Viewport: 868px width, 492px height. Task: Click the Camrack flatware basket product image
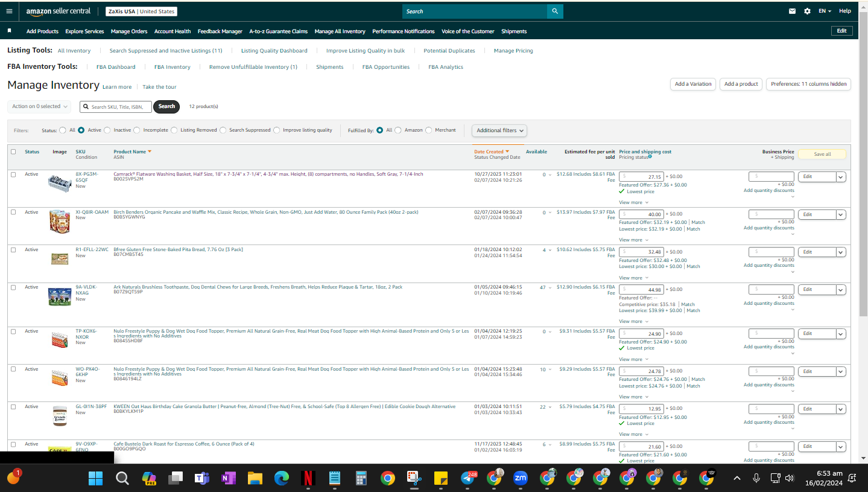[x=59, y=183]
